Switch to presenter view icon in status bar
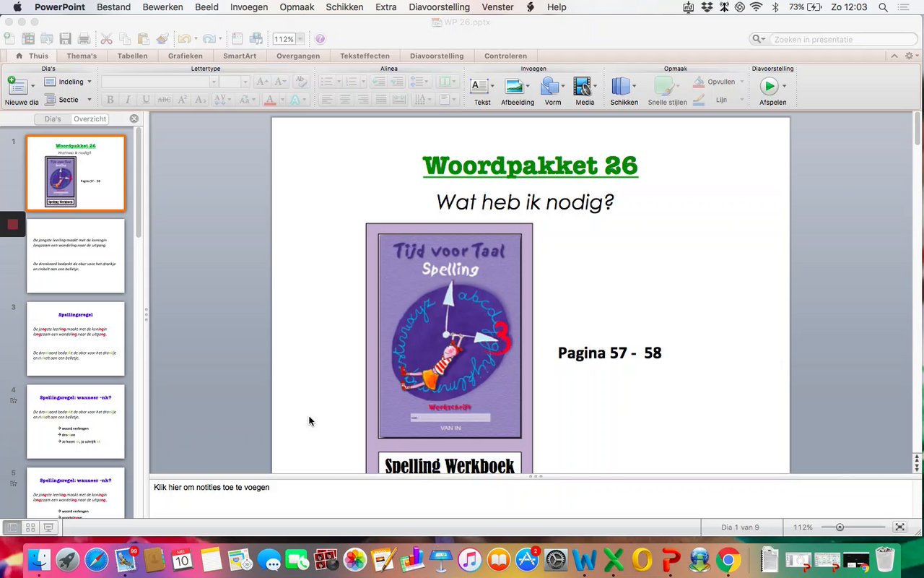Viewport: 924px width, 578px height. pyautogui.click(x=48, y=527)
